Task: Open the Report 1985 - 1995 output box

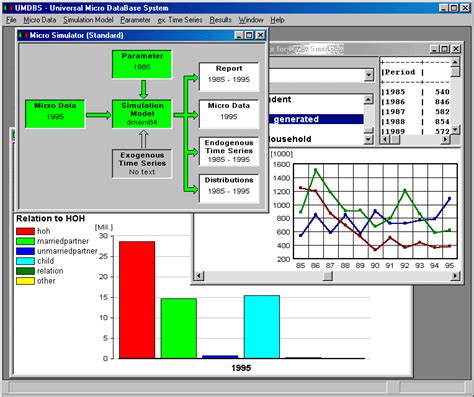Action: pos(229,77)
